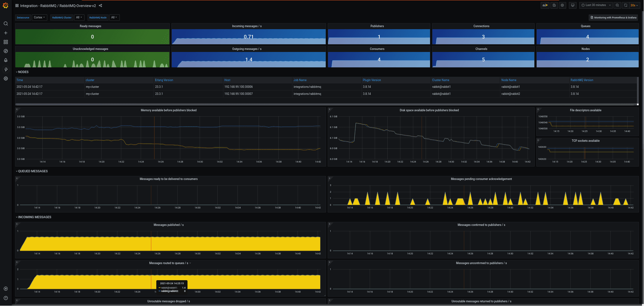
Task: Open the Cortex datasource dropdown
Action: pos(39,17)
